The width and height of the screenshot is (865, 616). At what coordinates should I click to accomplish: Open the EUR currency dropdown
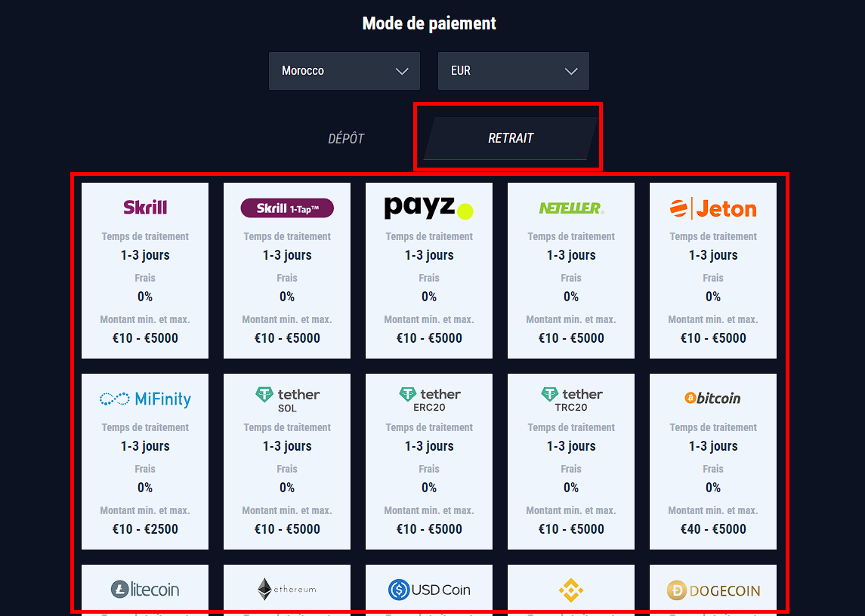[x=513, y=71]
